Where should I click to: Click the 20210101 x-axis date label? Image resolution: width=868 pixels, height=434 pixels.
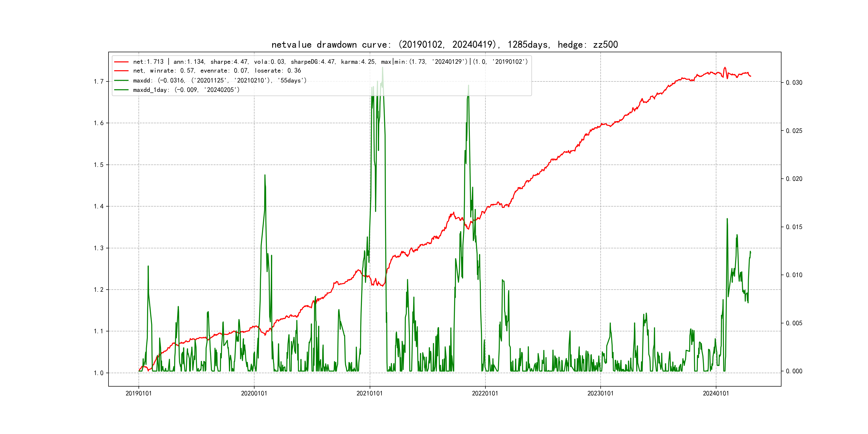click(x=370, y=393)
